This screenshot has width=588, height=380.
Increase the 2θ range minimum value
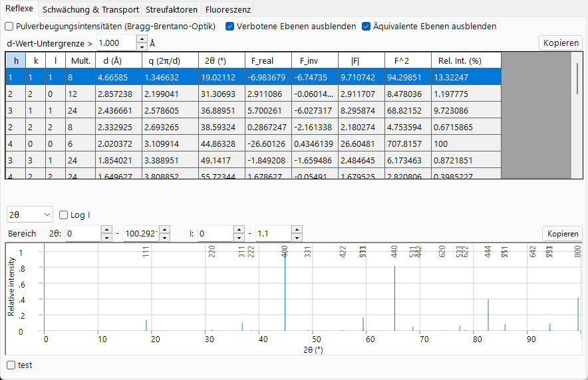[107, 230]
